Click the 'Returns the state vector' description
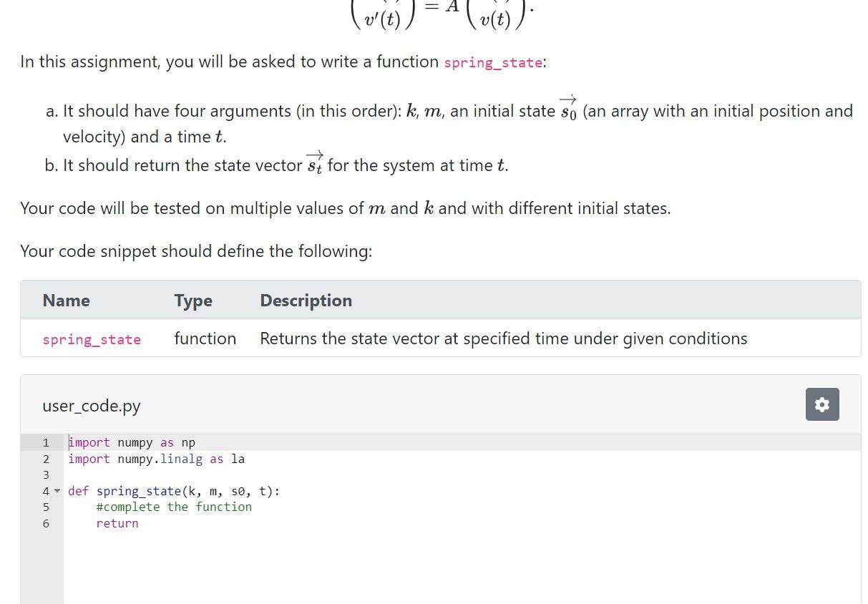The image size is (868, 604). click(x=503, y=338)
